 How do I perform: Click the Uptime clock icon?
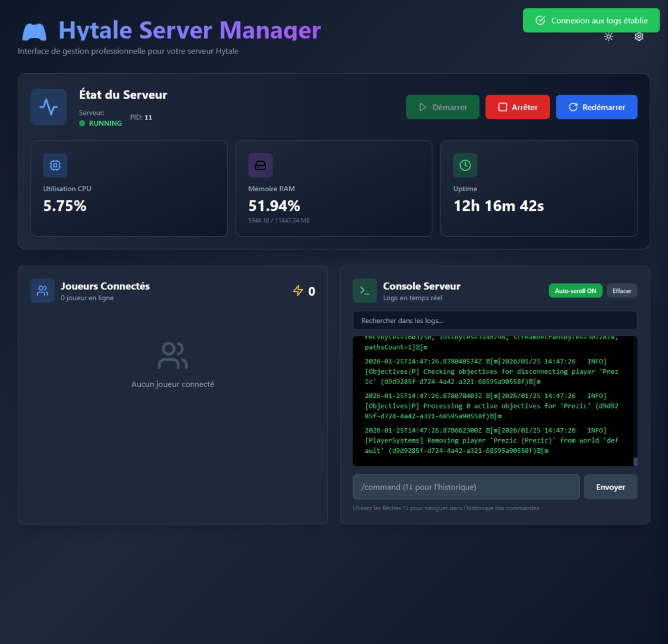pyautogui.click(x=465, y=166)
